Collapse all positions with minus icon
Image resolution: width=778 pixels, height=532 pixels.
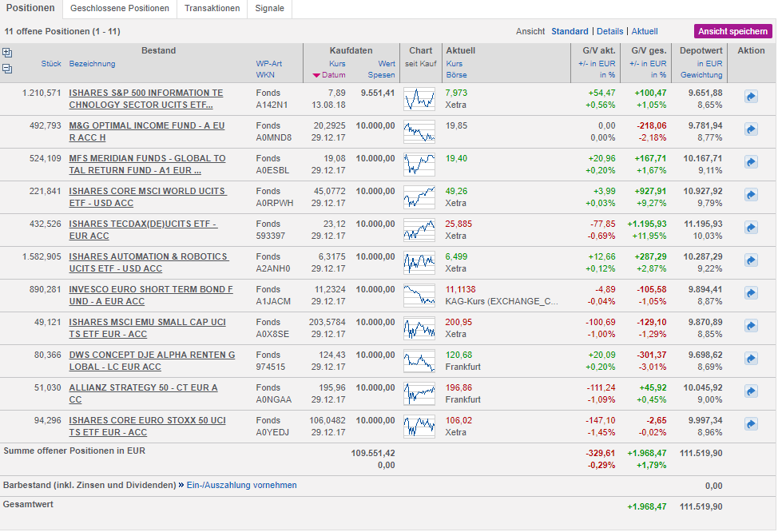(x=7, y=69)
